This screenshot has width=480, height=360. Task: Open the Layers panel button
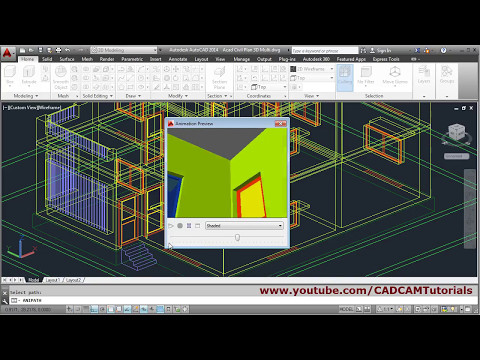[x=424, y=75]
